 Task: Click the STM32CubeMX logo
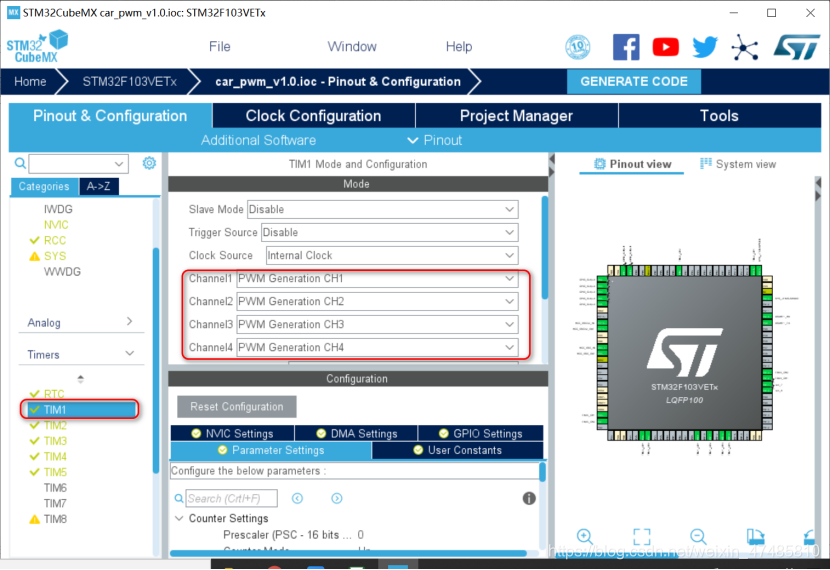point(37,47)
